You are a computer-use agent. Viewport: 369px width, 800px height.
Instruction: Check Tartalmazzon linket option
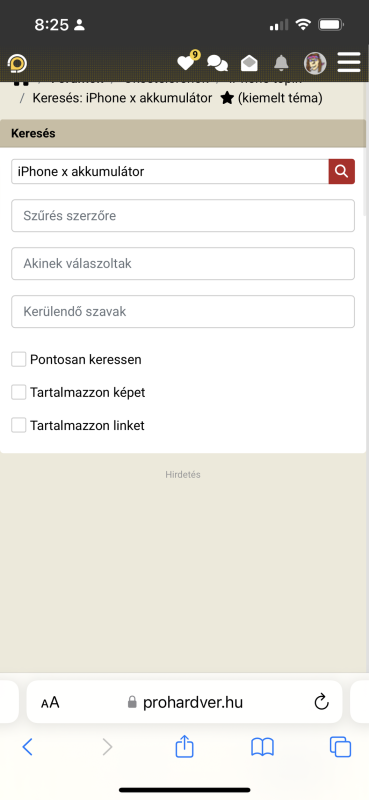pyautogui.click(x=19, y=425)
